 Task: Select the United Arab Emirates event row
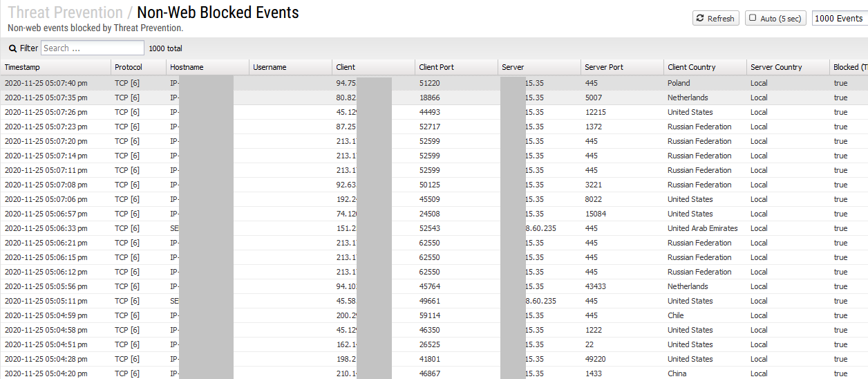[702, 228]
